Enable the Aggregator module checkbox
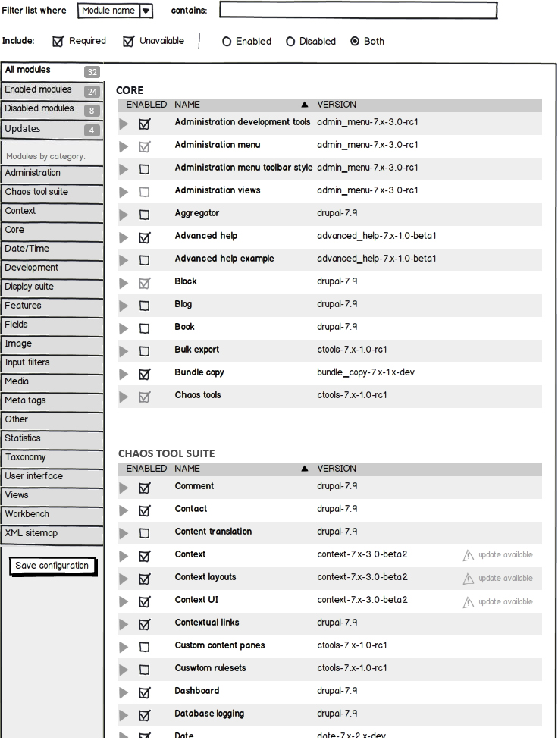 145,215
